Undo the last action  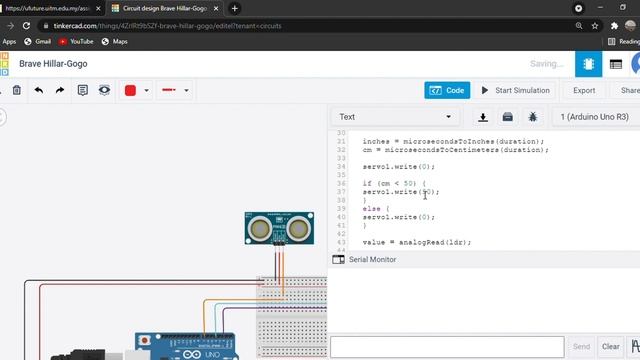click(x=39, y=90)
